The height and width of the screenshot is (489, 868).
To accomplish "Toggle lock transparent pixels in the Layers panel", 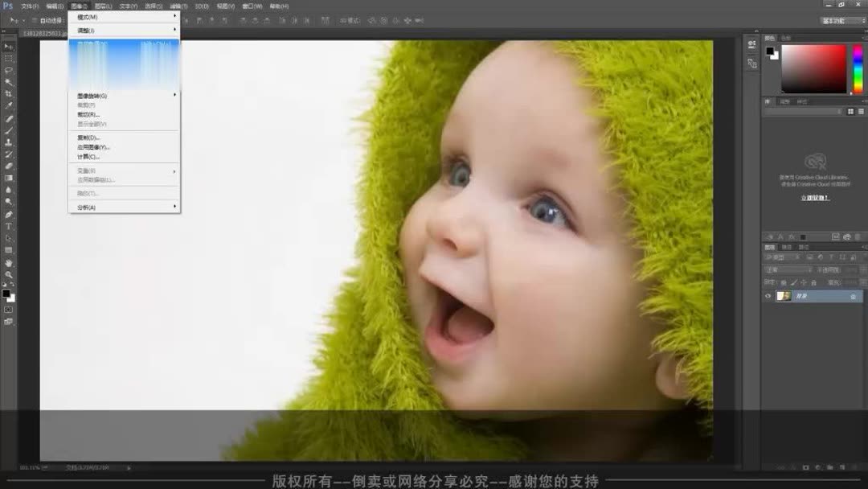I will tap(783, 282).
